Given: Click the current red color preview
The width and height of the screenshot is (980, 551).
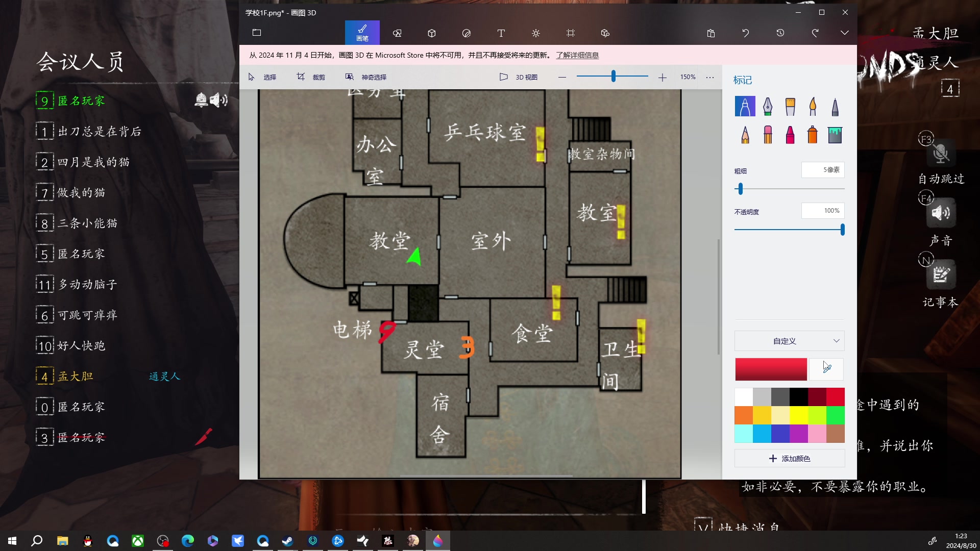Looking at the screenshot, I should tap(771, 369).
